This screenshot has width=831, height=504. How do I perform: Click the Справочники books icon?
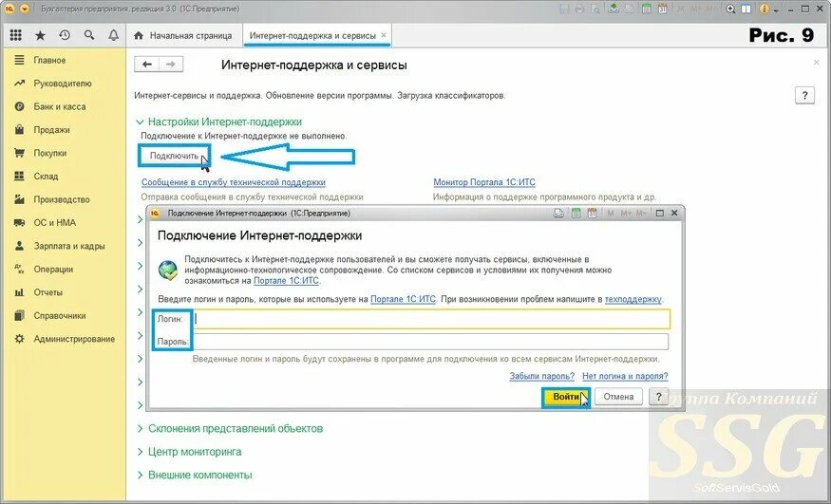[19, 315]
